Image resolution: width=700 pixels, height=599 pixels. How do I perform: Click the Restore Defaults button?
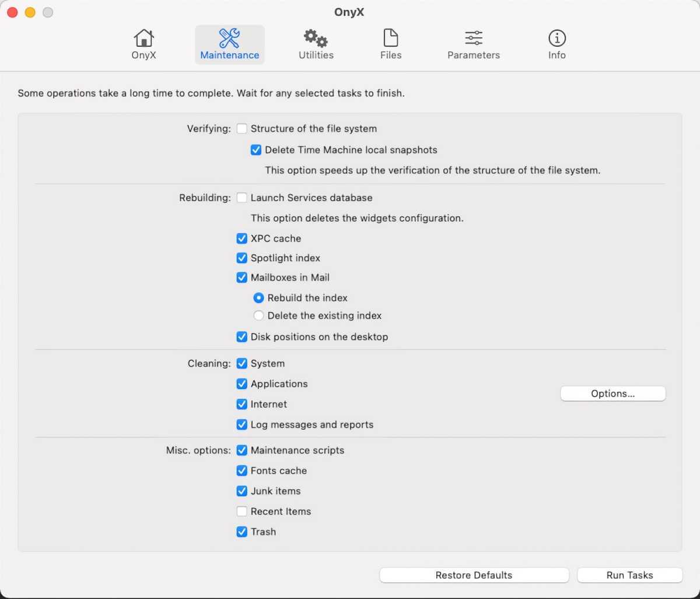pyautogui.click(x=474, y=575)
